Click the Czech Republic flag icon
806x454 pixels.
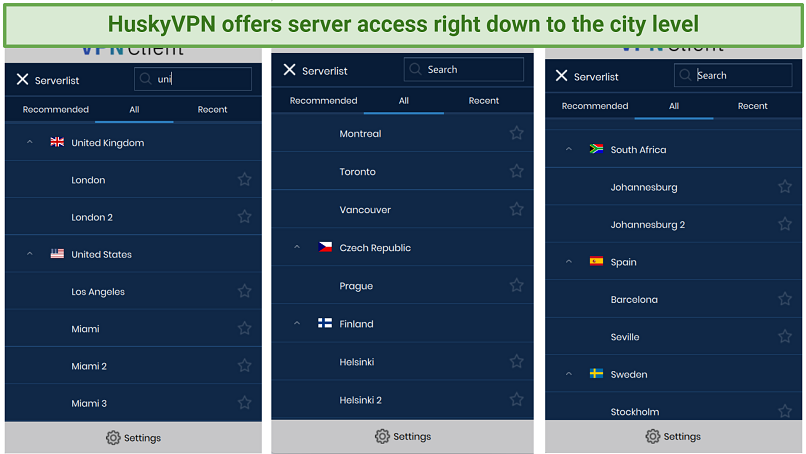coord(325,247)
